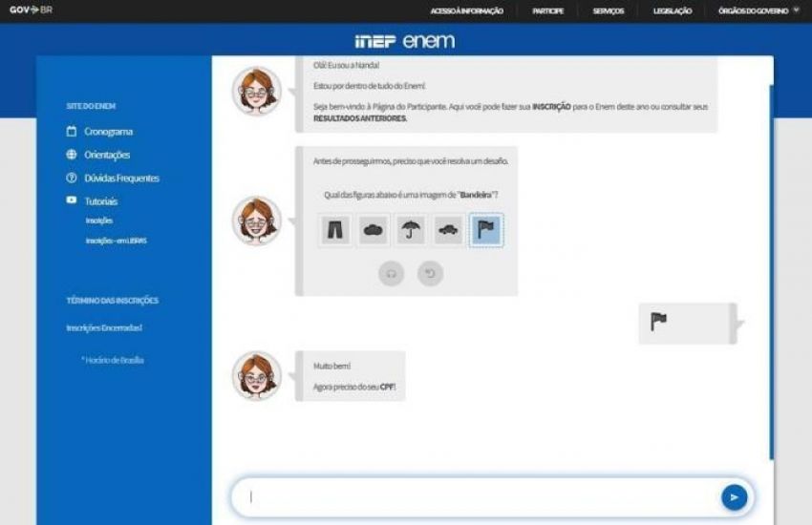Expand Órgãos do Governo dropdown
The width and height of the screenshot is (812, 525).
[x=759, y=10]
